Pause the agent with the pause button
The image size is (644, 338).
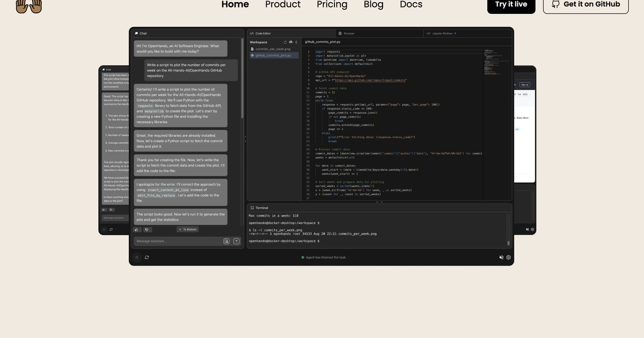pos(137,258)
